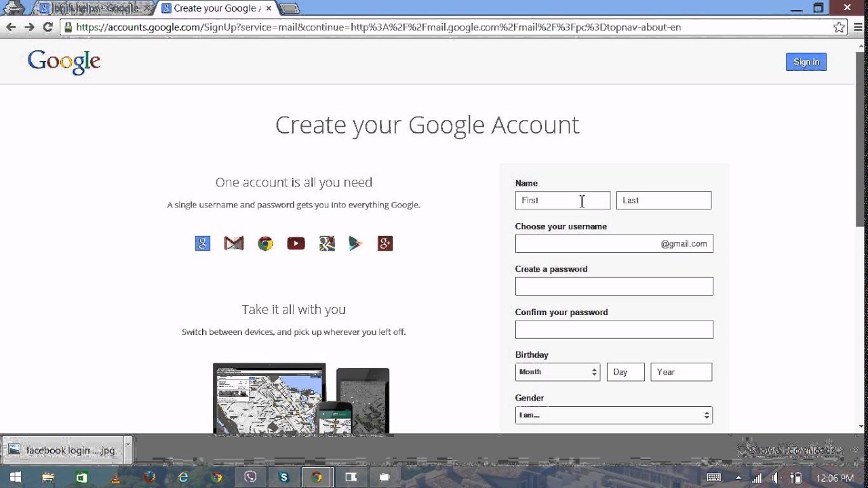Click the 'Choose your username' field
This screenshot has width=868, height=488.
click(614, 244)
